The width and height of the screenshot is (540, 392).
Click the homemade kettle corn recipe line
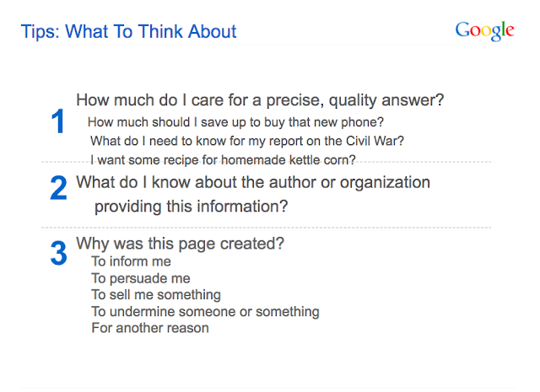[x=223, y=159]
